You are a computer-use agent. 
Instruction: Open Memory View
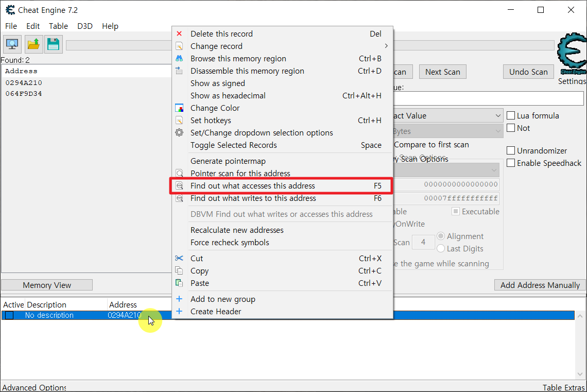pos(47,285)
